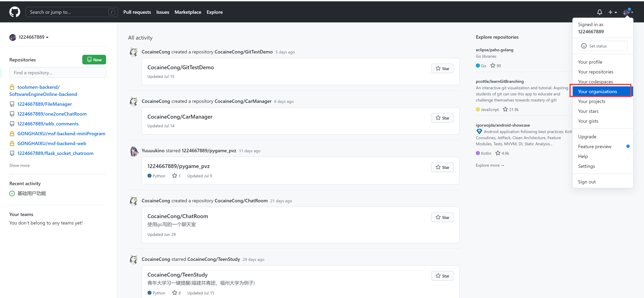Screen dimensions: 644x298
Task: Click star icon beside paho.golang count
Action: tap(492, 66)
